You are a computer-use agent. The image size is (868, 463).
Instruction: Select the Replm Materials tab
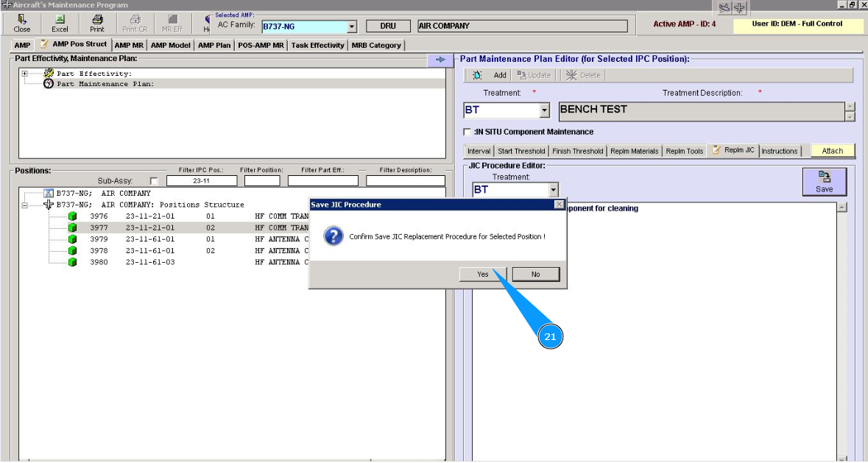point(635,151)
